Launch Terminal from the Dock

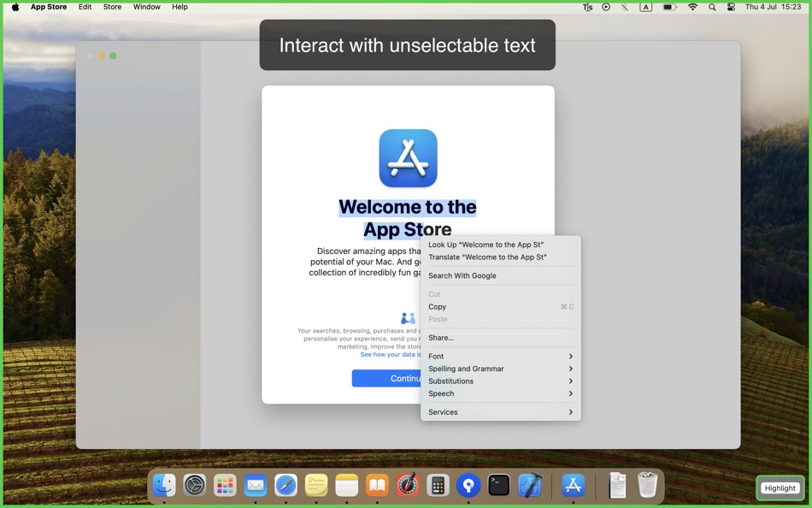coord(497,486)
